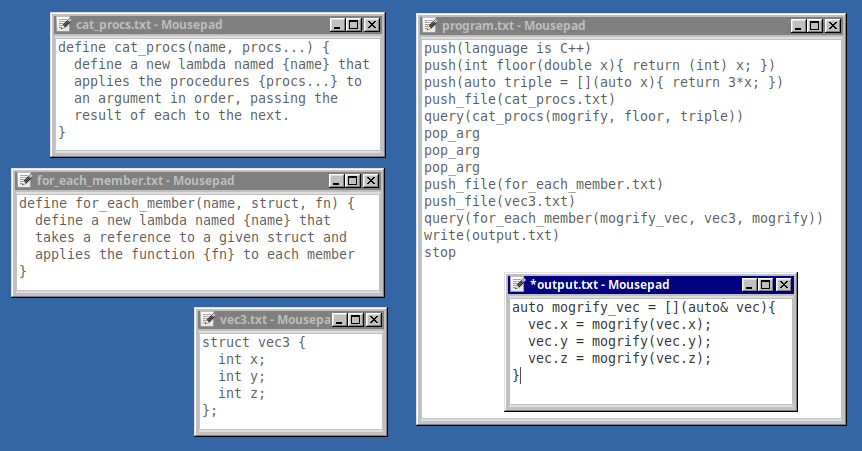The height and width of the screenshot is (451, 862).
Task: Maximize the program.txt window
Action: 815,25
